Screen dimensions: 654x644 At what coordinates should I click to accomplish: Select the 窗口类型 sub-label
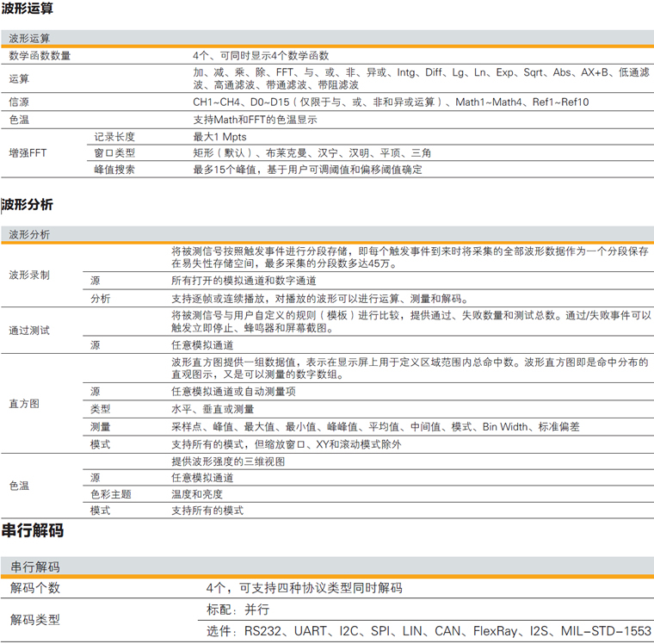point(114,152)
